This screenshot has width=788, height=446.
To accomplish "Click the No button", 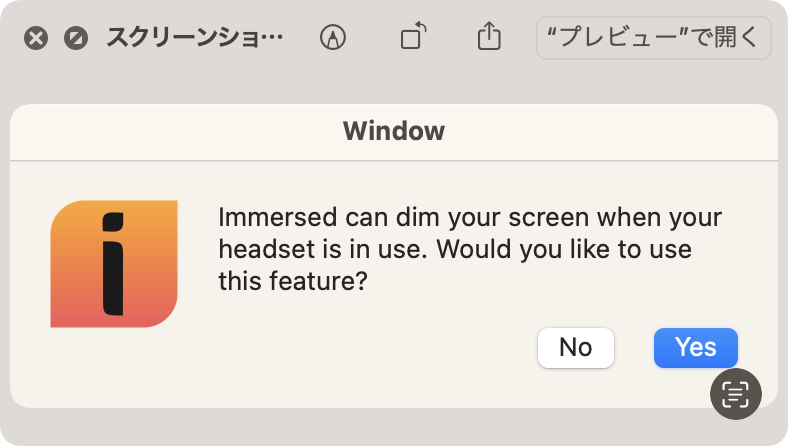I will tap(576, 347).
